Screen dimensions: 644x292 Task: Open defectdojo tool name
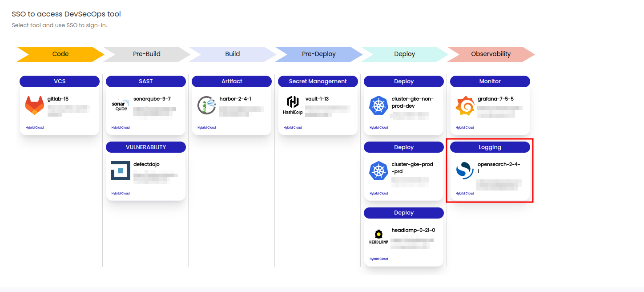point(146,164)
